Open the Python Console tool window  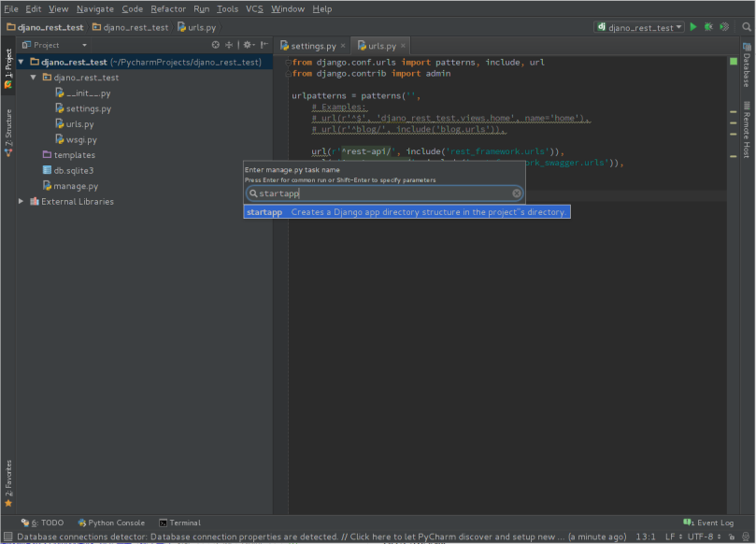click(x=111, y=523)
